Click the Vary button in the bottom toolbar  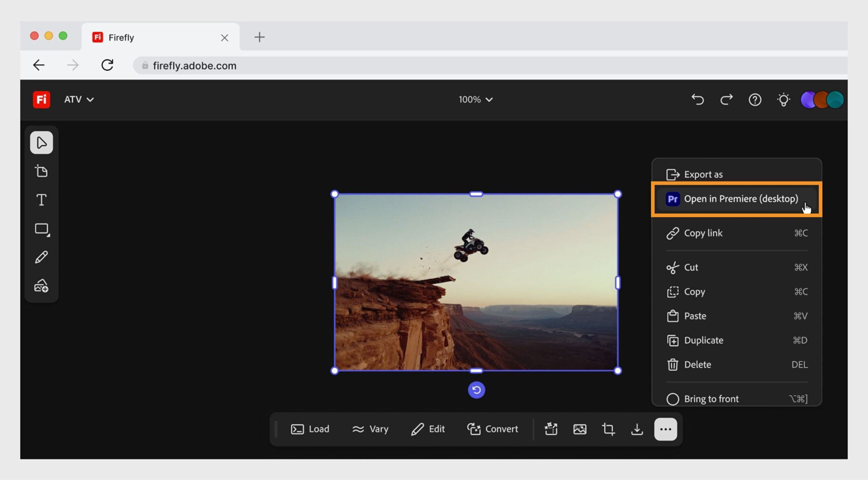[370, 429]
